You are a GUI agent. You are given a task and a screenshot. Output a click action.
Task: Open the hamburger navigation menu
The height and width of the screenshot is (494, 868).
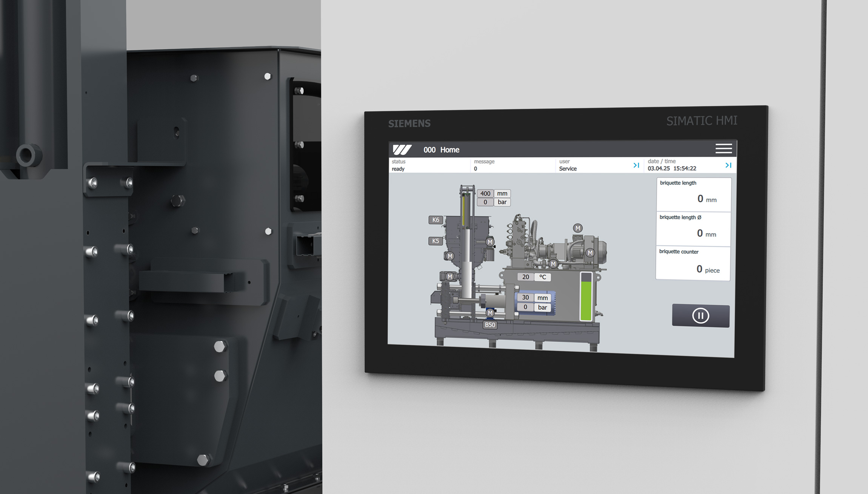click(x=724, y=149)
